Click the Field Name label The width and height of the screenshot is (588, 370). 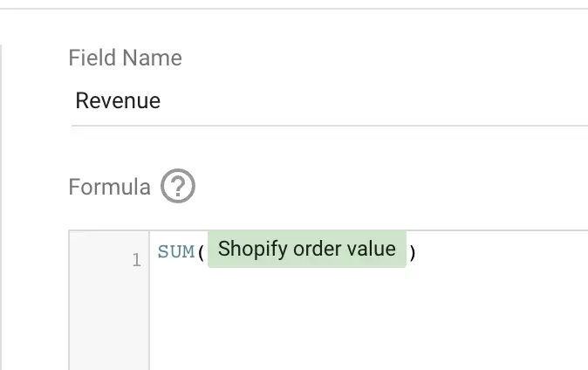click(126, 58)
